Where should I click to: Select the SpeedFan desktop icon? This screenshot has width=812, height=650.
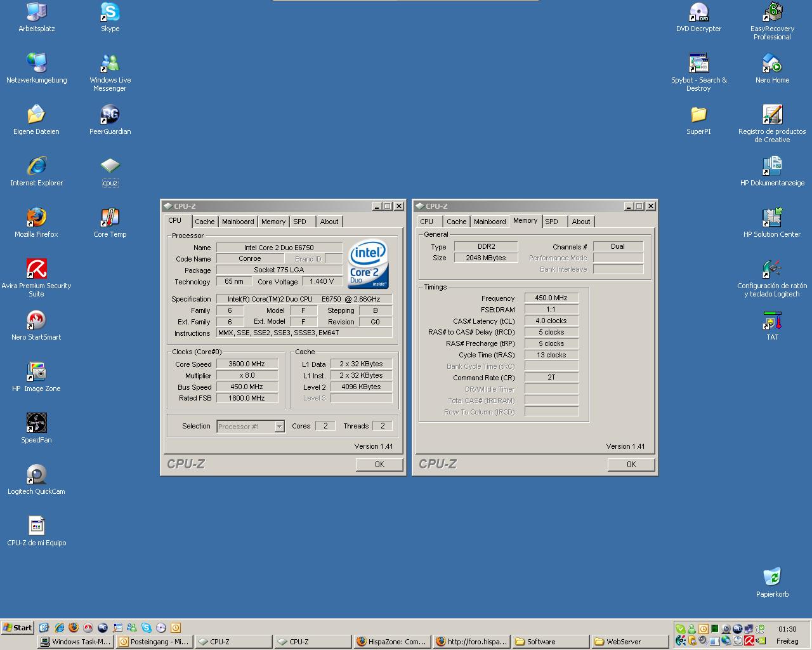click(37, 428)
